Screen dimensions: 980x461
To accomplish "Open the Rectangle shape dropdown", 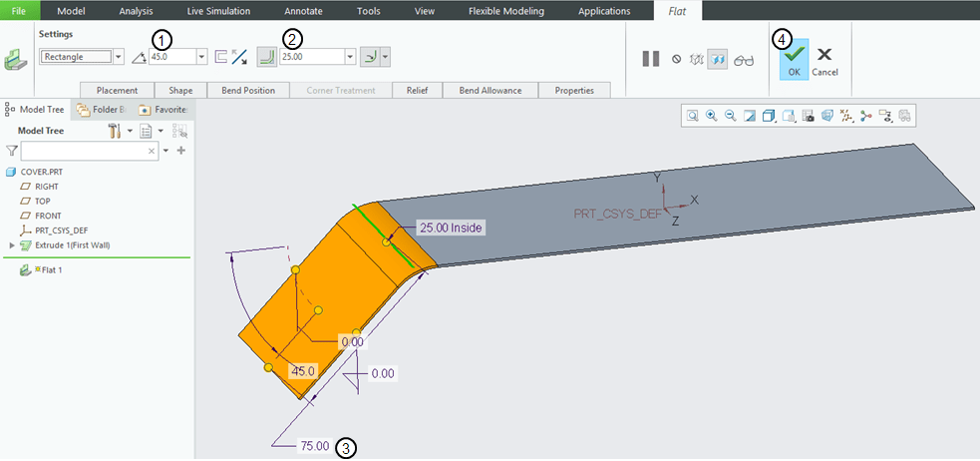I will [x=119, y=57].
